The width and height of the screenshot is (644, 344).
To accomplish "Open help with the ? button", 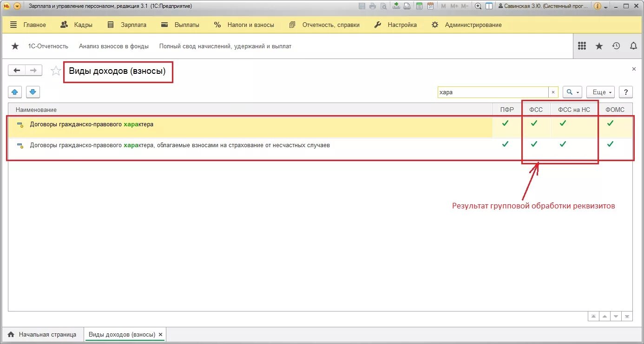I will click(626, 92).
